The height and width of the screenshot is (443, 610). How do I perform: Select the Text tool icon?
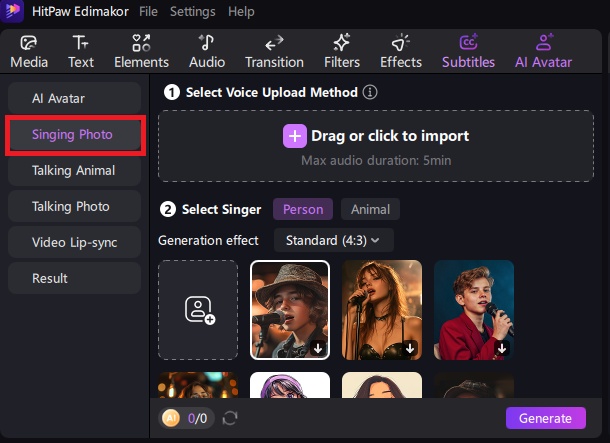click(81, 43)
